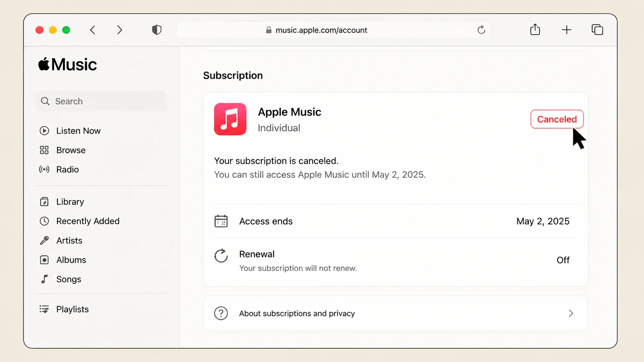This screenshot has width=644, height=362.
Task: Click the Renewal Off value
Action: (563, 260)
